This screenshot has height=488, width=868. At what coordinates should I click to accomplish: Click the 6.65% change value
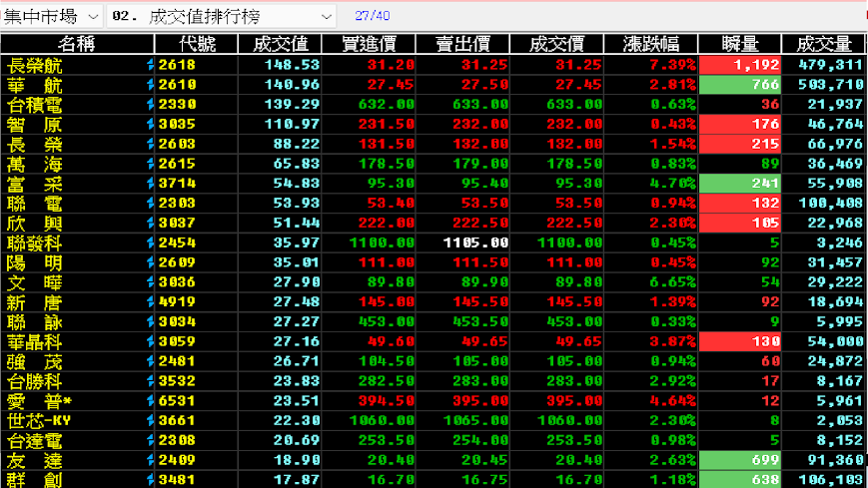coord(672,282)
